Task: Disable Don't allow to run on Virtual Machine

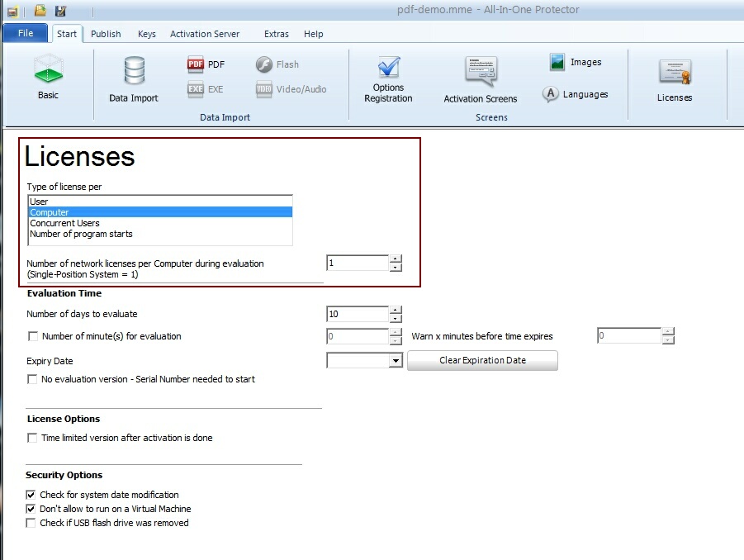Action: (x=31, y=509)
